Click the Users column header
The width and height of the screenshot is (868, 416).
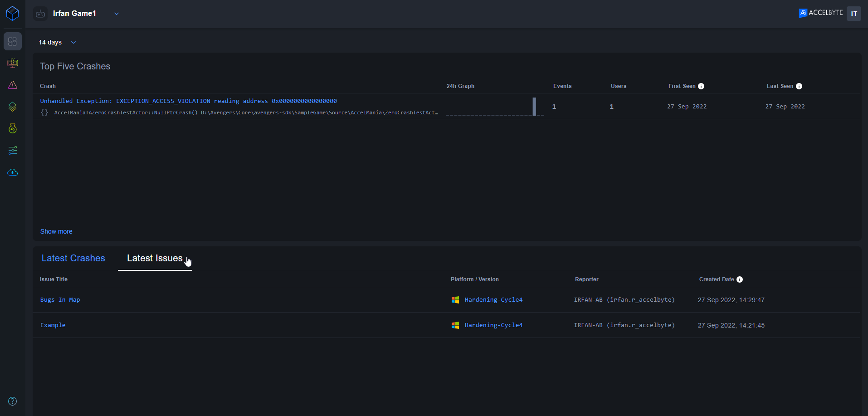point(619,86)
